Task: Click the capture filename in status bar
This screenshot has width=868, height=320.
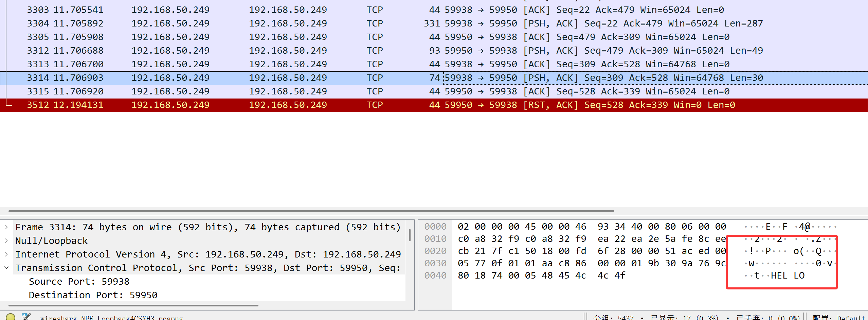Action: [x=111, y=317]
